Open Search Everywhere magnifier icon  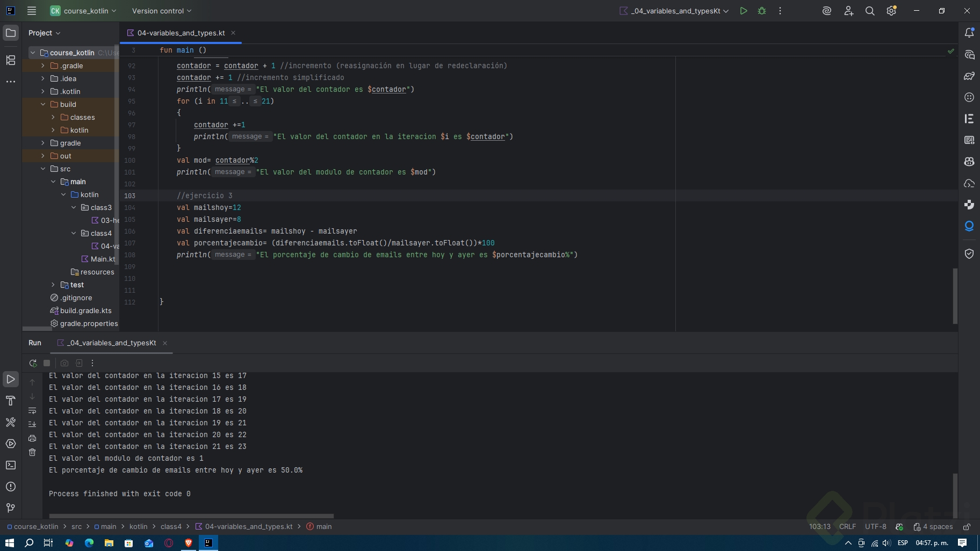870,11
